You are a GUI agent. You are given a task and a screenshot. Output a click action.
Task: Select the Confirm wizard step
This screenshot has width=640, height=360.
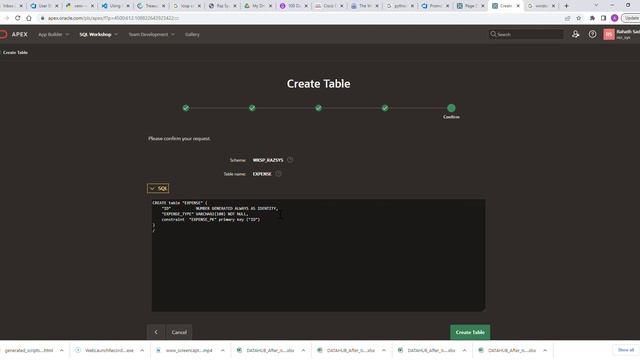pyautogui.click(x=451, y=108)
